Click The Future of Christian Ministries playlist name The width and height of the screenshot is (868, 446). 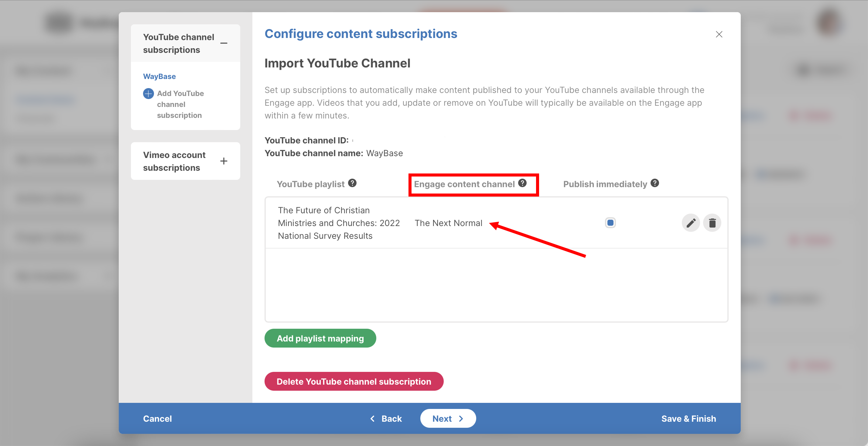click(339, 223)
